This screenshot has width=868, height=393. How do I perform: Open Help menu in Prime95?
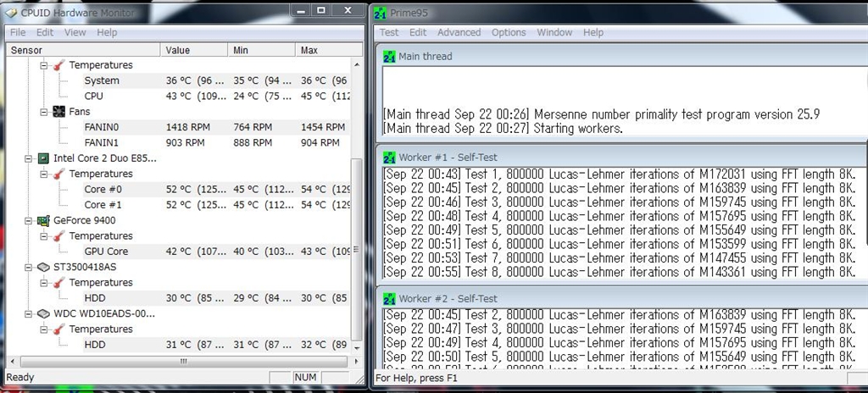point(593,33)
